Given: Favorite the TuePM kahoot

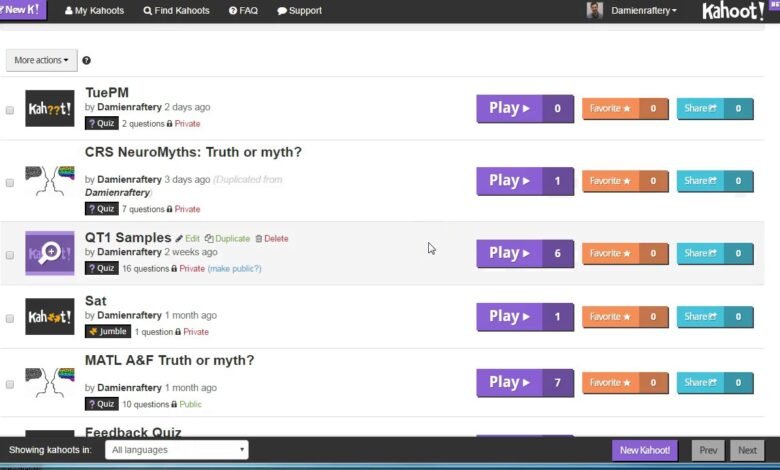Looking at the screenshot, I should (609, 109).
